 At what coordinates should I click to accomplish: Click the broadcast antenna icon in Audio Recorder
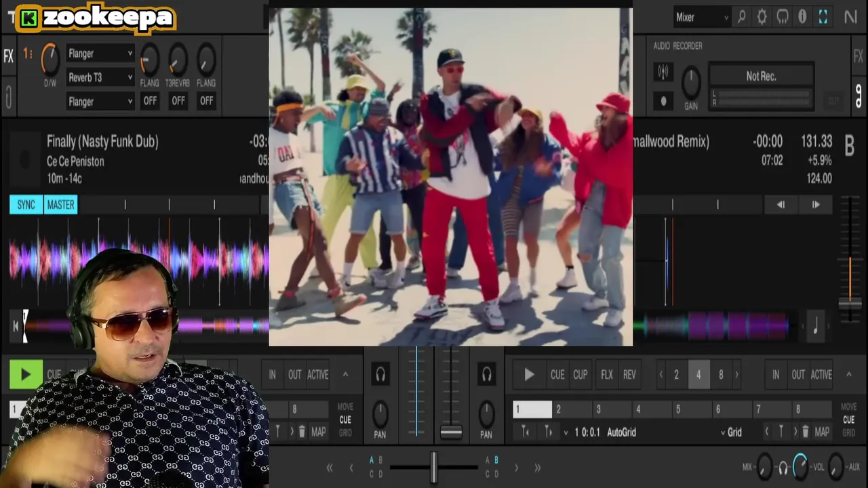pos(663,71)
